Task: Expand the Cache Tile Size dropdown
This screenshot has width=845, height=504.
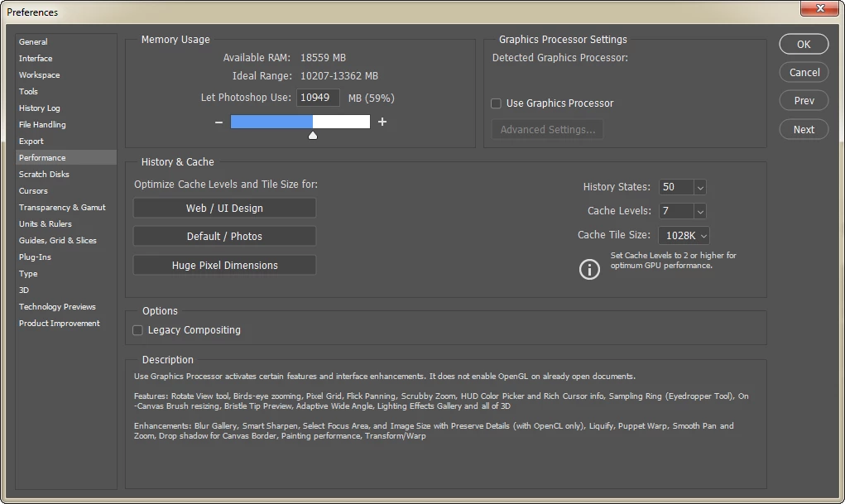Action: 684,236
